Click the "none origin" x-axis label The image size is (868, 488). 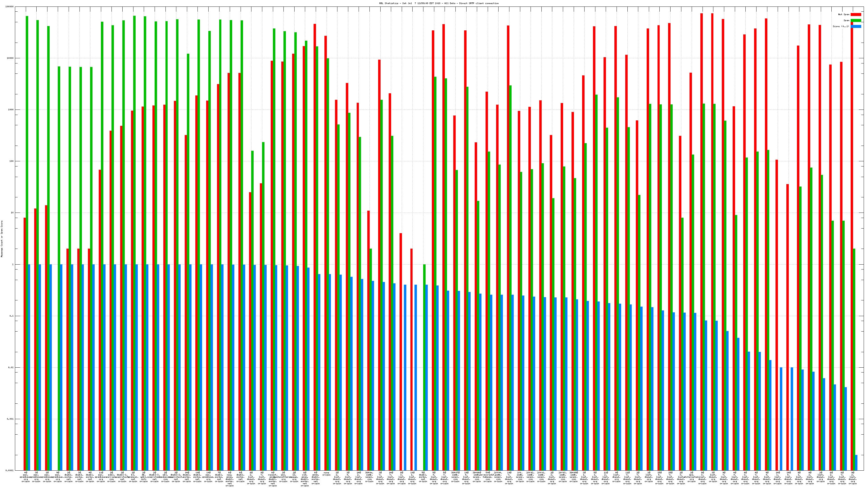[x=326, y=474]
